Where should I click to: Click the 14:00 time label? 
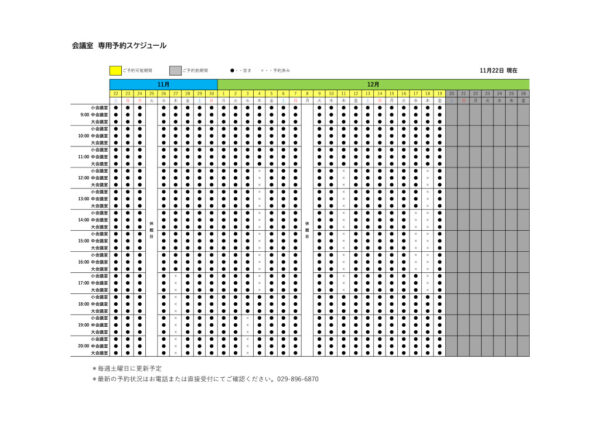tap(83, 220)
